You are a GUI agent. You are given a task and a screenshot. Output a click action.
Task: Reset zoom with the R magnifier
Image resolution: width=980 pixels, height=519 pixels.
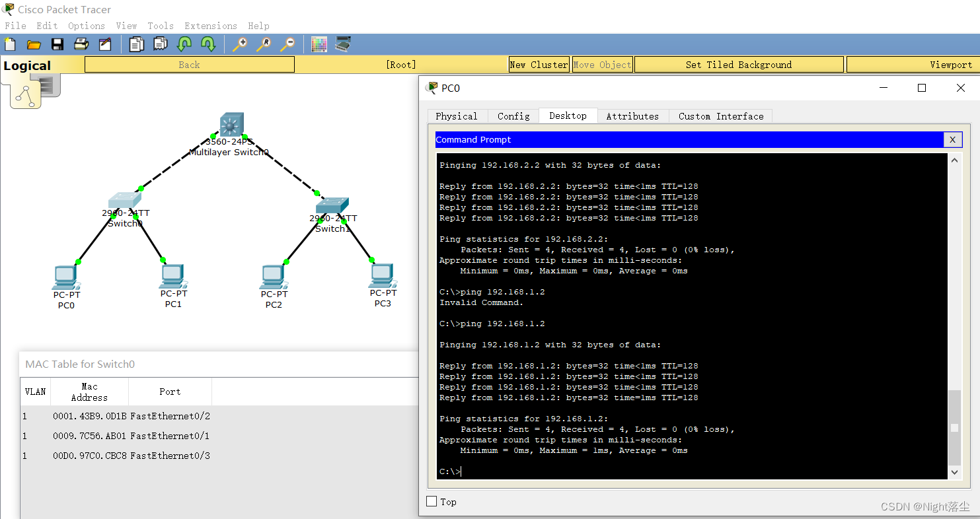click(264, 44)
